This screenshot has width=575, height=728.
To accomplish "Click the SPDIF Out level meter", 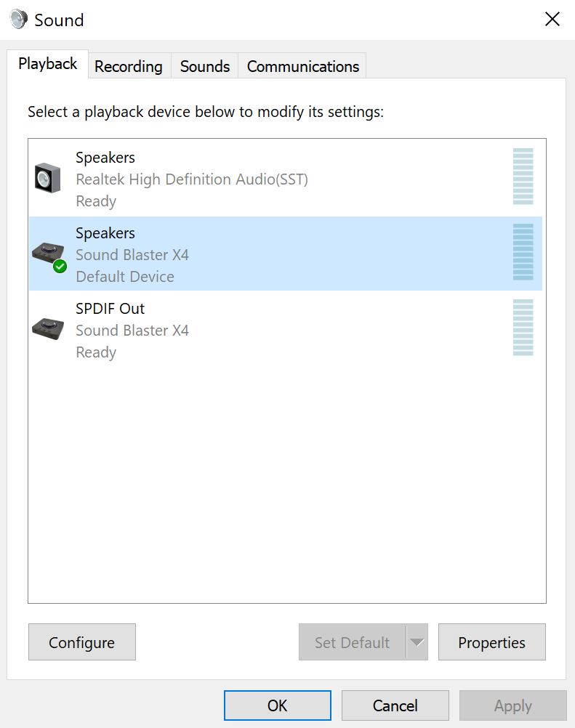I will click(x=523, y=328).
